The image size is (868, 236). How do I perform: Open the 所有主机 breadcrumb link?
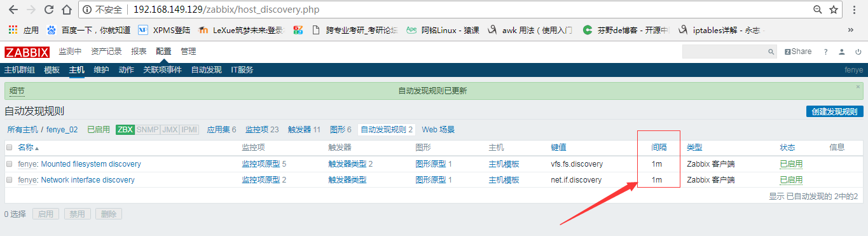pos(22,130)
